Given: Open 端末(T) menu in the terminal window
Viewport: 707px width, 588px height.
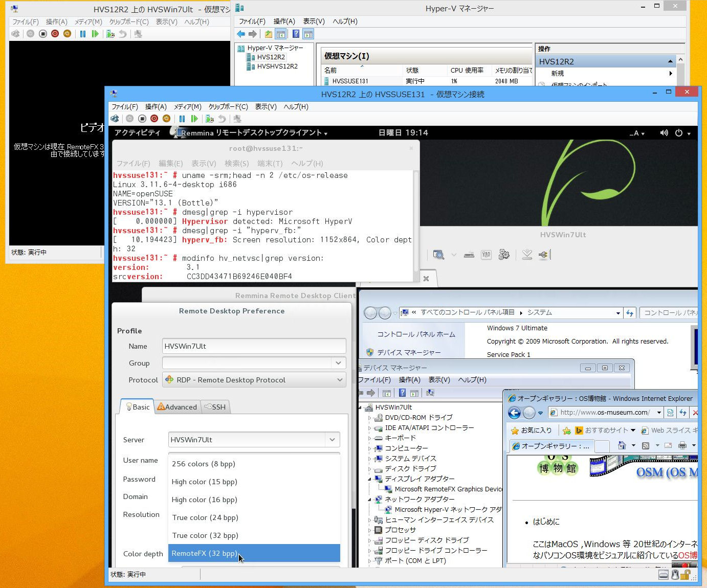Looking at the screenshot, I should (x=270, y=164).
